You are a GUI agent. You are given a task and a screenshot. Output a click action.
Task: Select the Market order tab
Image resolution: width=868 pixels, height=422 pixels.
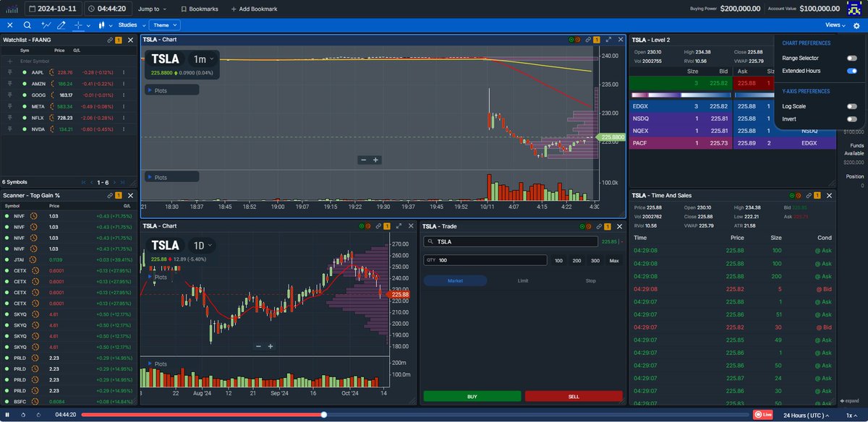pos(455,280)
